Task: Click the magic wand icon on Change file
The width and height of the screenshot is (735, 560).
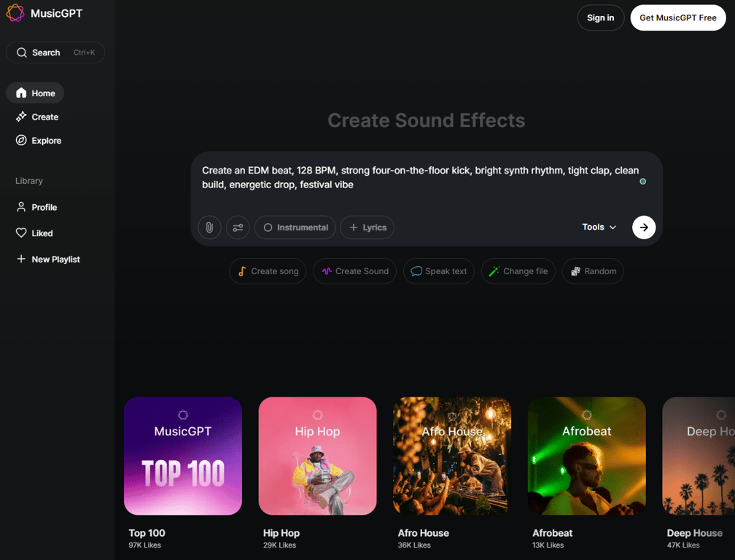Action: coord(494,271)
